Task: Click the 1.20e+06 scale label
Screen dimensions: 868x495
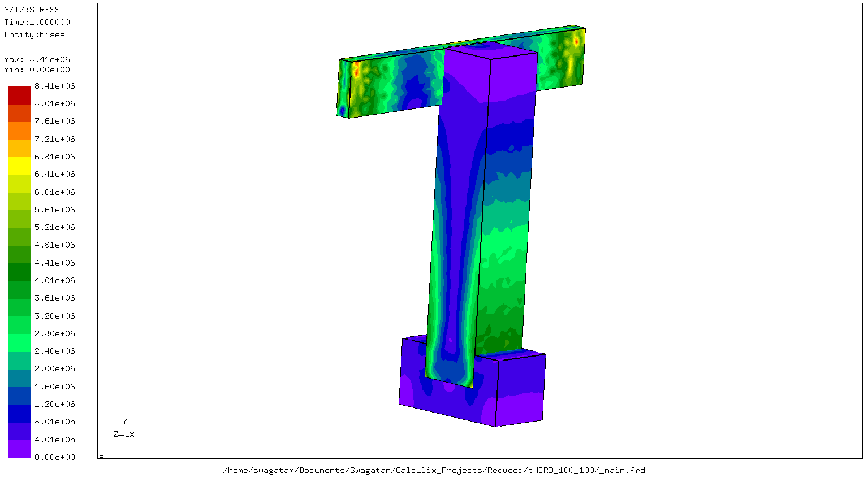Action: (x=55, y=404)
